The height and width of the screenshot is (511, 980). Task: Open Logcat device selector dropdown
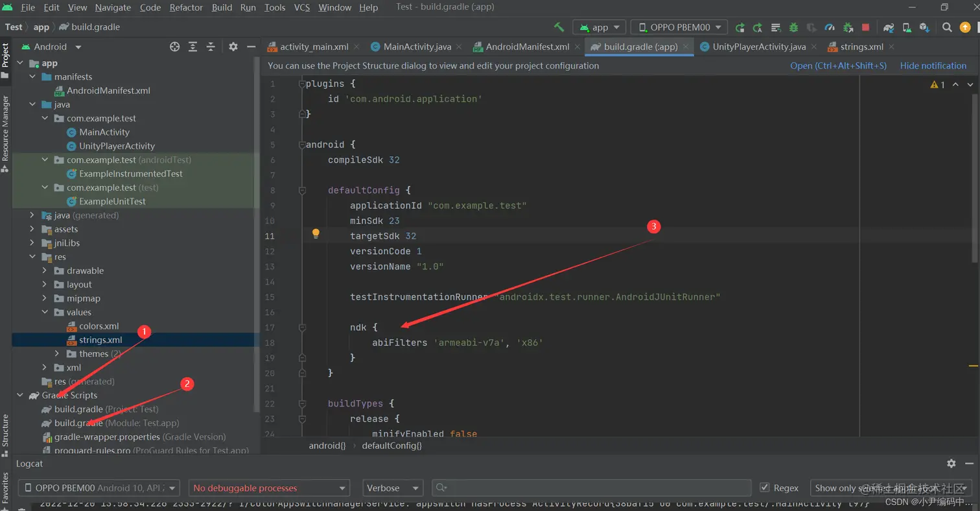[100, 488]
